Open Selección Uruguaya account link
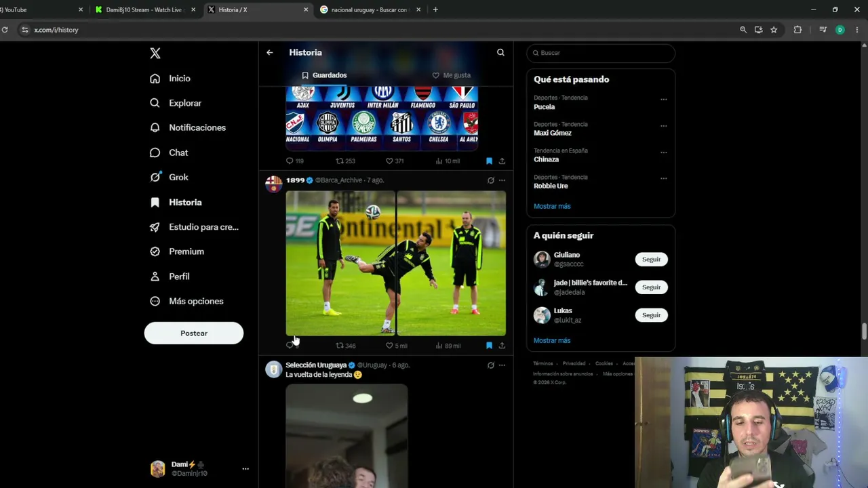The width and height of the screenshot is (868, 488). [316, 365]
